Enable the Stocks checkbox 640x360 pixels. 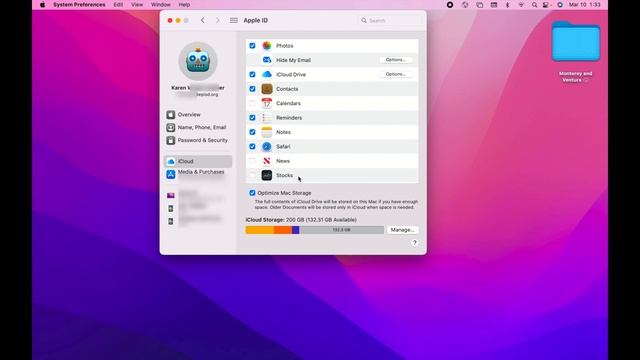(252, 175)
